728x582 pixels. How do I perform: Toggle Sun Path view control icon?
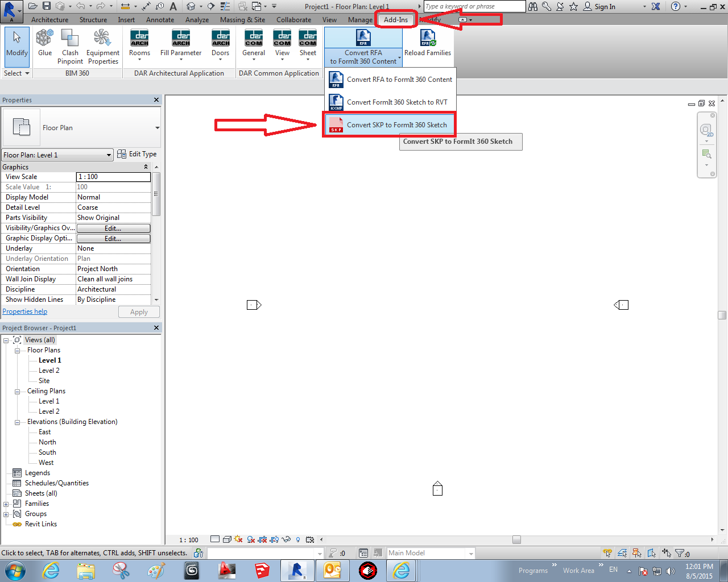(238, 539)
